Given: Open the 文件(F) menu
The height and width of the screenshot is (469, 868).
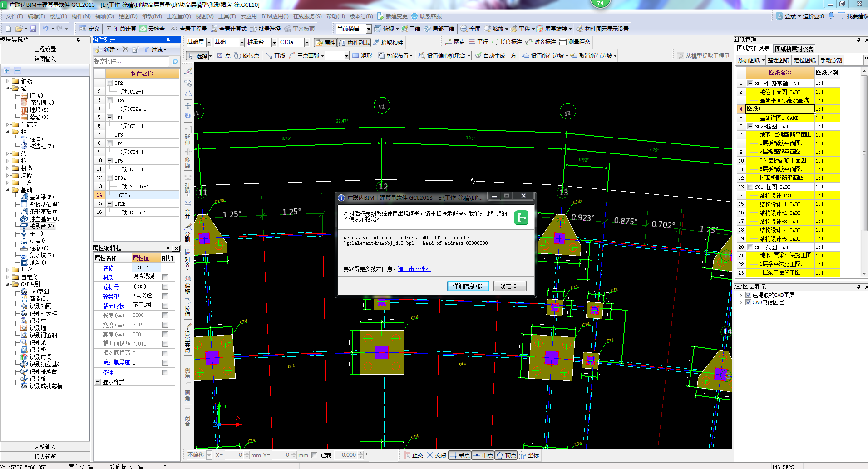Looking at the screenshot, I should (x=14, y=16).
